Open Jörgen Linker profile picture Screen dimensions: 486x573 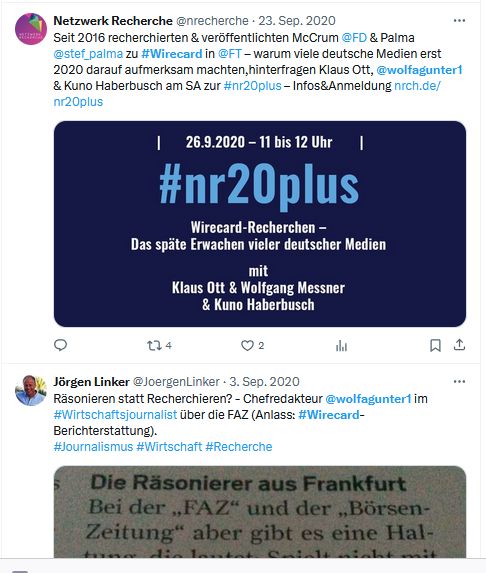[31, 390]
